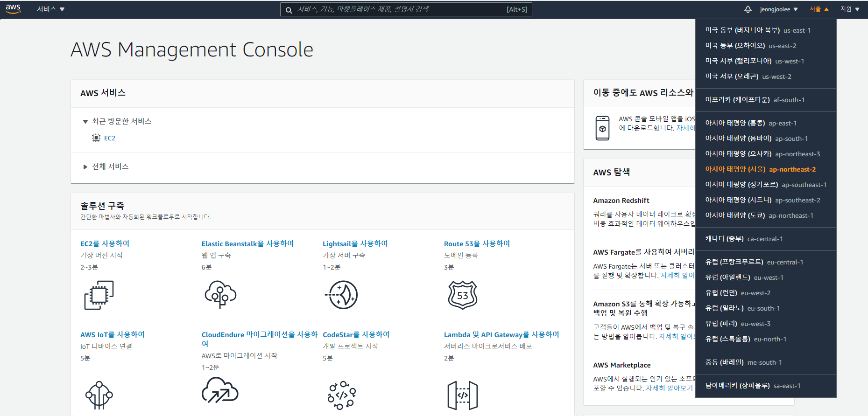This screenshot has width=868, height=416.
Task: Select region 아시아 태평양 (뭄바이) ap-south-1
Action: 766,139
